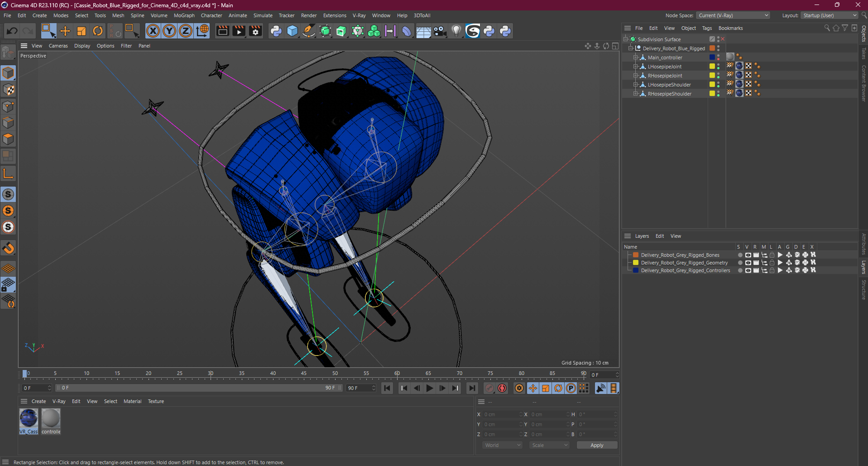The width and height of the screenshot is (868, 466).
Task: Click Render View clapperboard icon
Action: click(222, 31)
